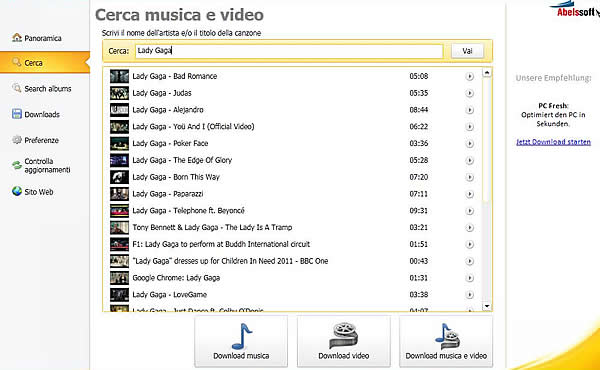Open the Jetzt Download starten link
Screen dimensions: 600x370
click(x=553, y=142)
